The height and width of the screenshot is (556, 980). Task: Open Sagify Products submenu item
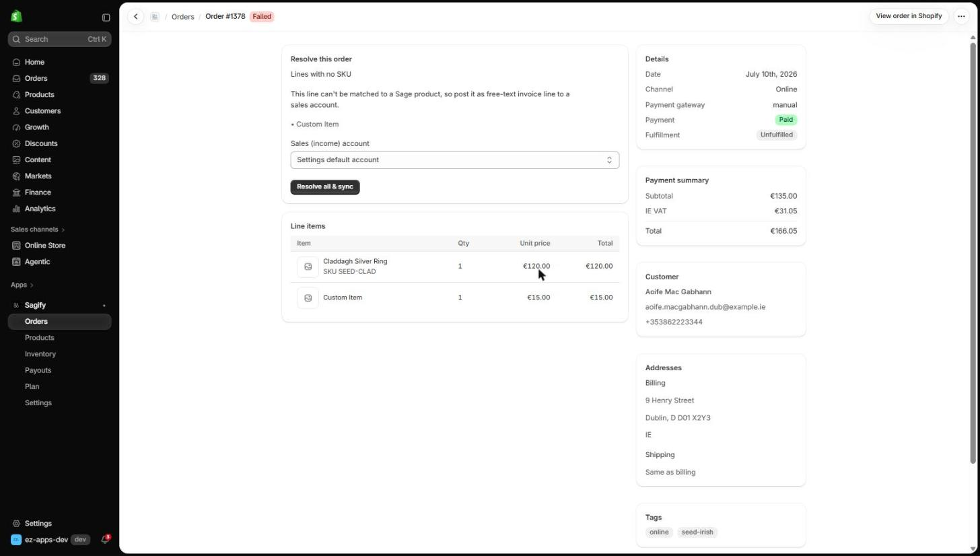click(39, 338)
